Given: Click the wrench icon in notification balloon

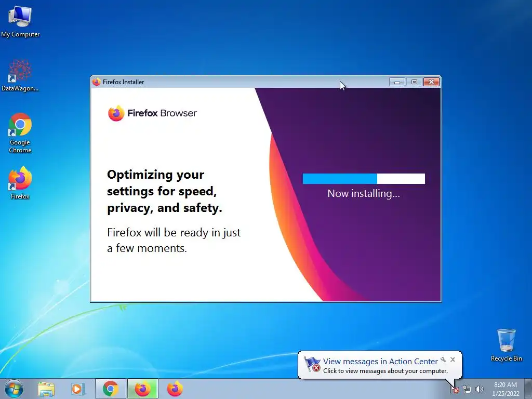Looking at the screenshot, I should pos(443,360).
